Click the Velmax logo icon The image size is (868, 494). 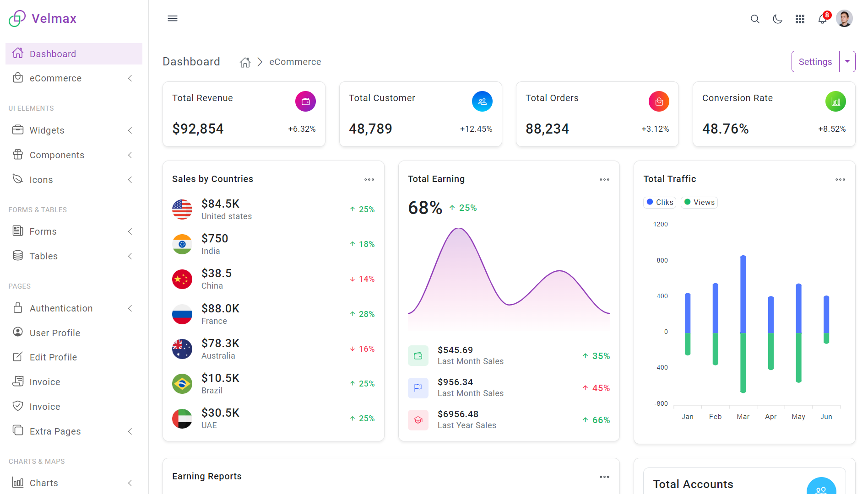(x=17, y=18)
